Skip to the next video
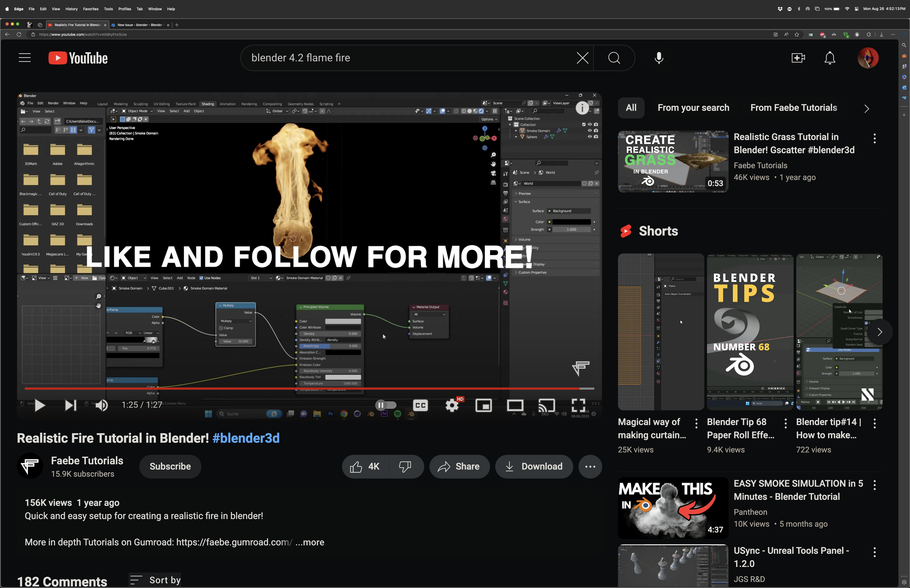 click(x=70, y=405)
